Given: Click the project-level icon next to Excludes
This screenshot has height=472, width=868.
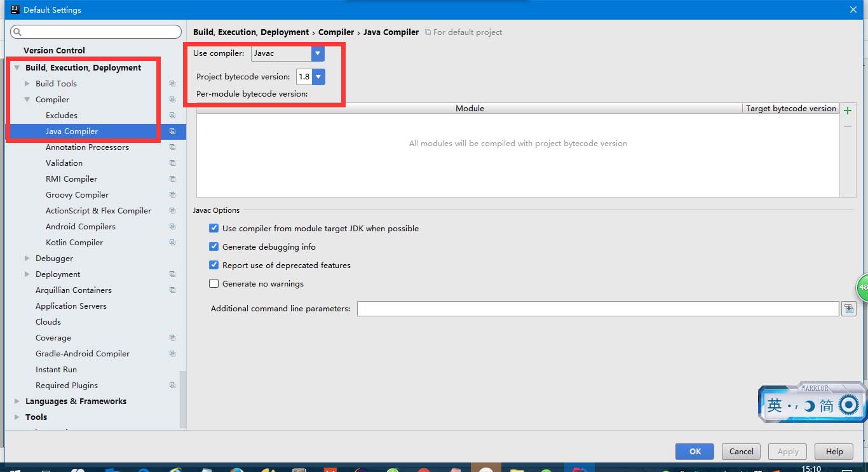Looking at the screenshot, I should pos(172,116).
